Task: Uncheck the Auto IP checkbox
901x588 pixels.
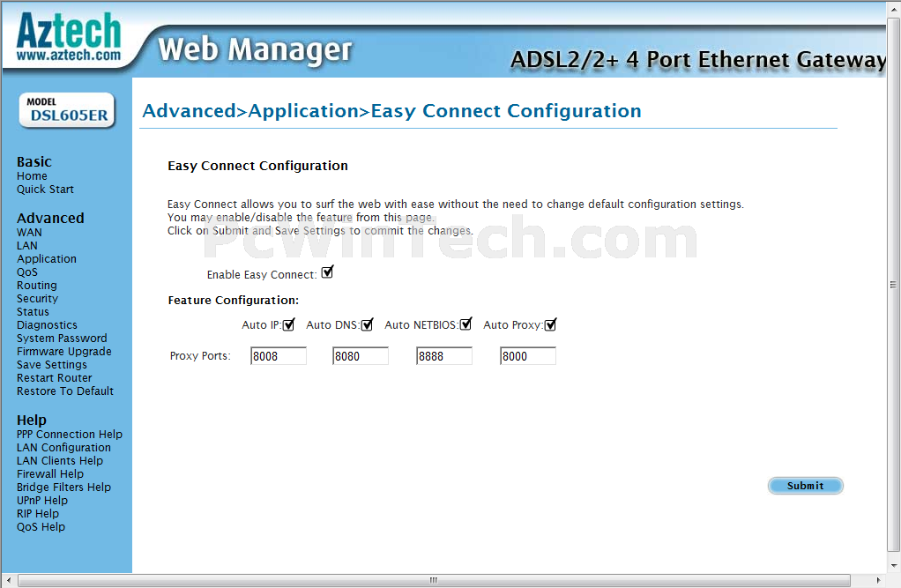Action: pos(288,324)
